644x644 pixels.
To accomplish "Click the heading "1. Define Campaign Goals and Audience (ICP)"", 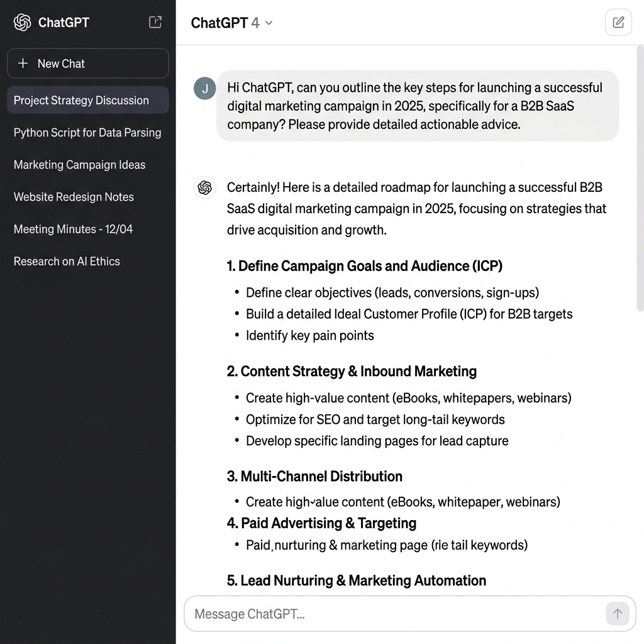I will [364, 266].
